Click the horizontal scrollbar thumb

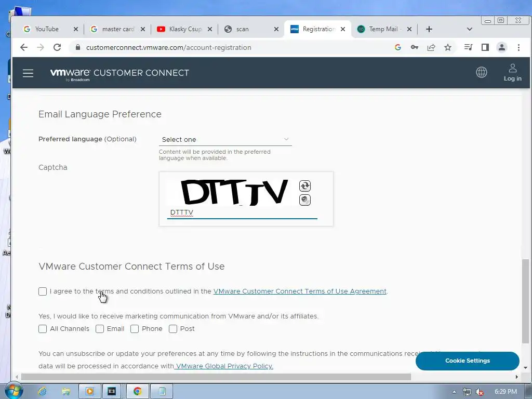(216, 377)
